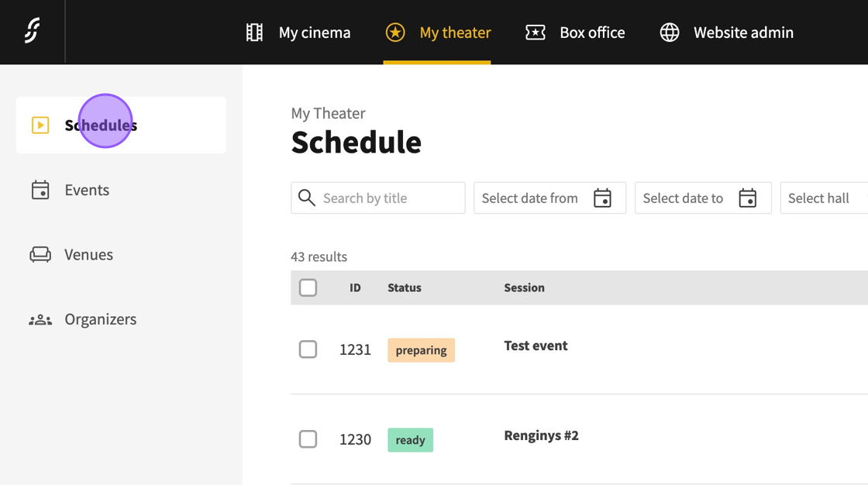868x485 pixels.
Task: Click the ticket icon beside Box office
Action: 536,33
